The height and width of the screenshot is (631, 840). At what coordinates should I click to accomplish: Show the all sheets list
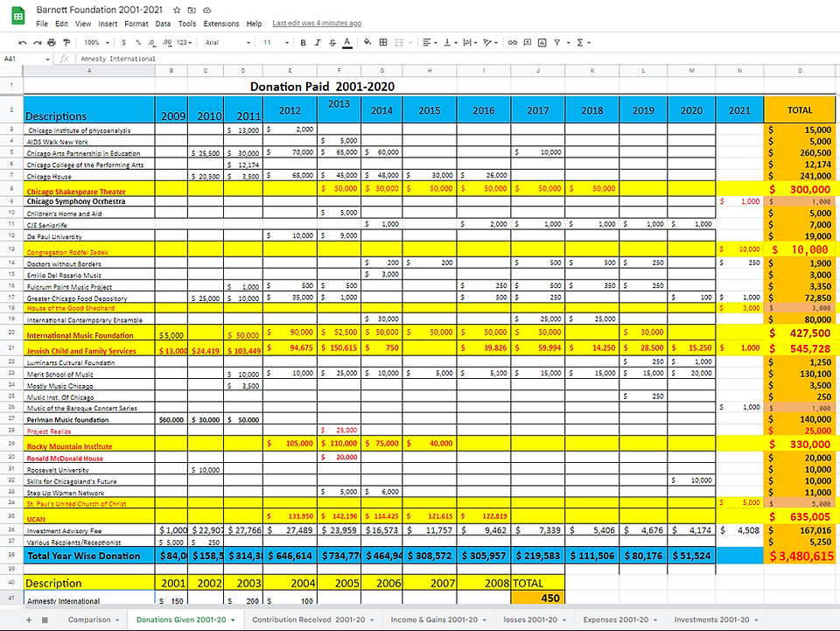pyautogui.click(x=45, y=620)
